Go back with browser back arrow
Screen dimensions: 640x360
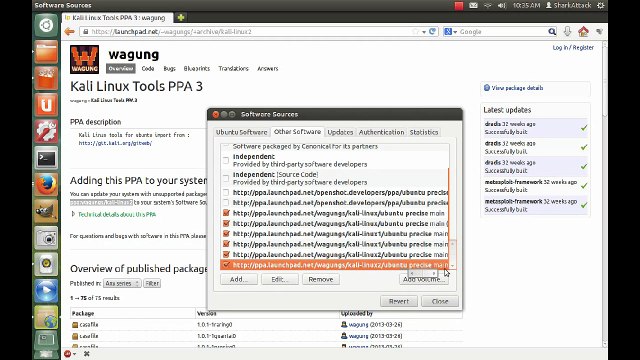coord(69,31)
